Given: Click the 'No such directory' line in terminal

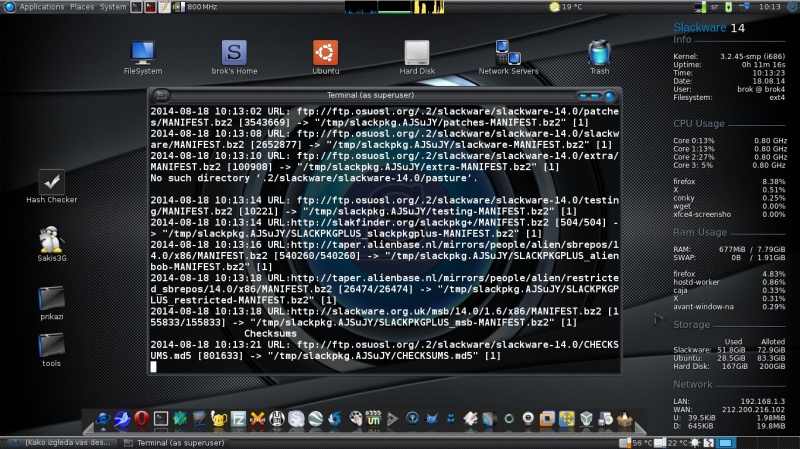Looking at the screenshot, I should [314, 178].
